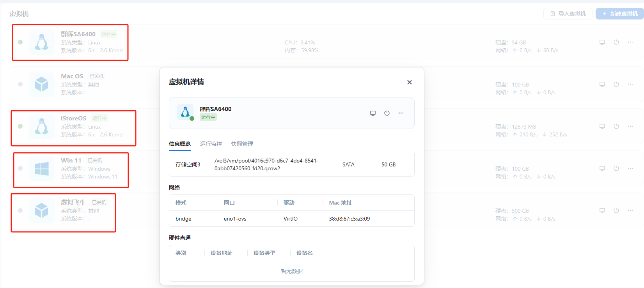Click power icon in 群晖SA6400 list row

coord(616,42)
